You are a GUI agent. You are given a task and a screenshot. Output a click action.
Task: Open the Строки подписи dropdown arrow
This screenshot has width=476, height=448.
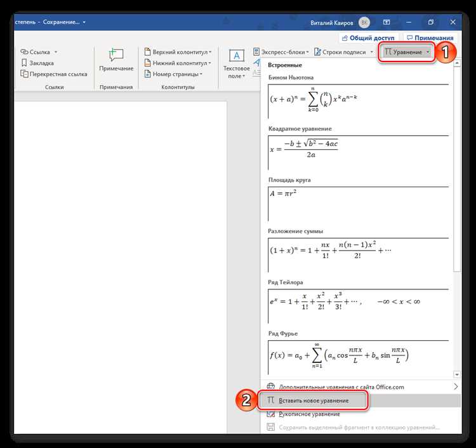click(x=371, y=52)
